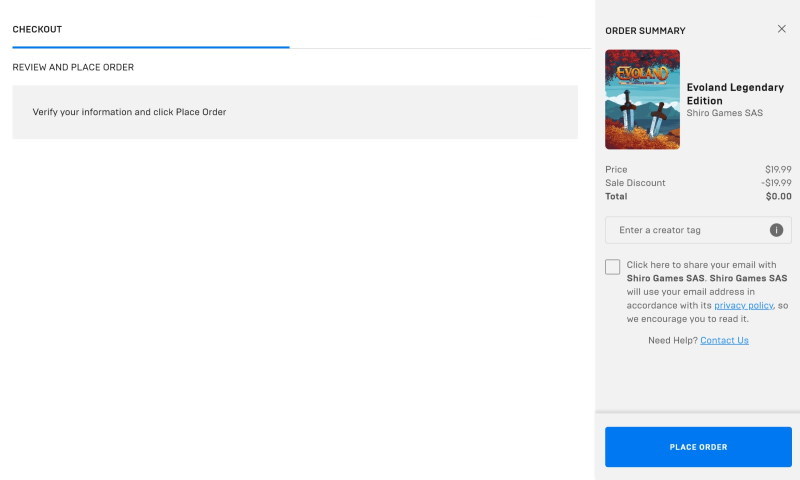Click the Sale Discount -$19.99 value
800x480 pixels.
pos(776,183)
